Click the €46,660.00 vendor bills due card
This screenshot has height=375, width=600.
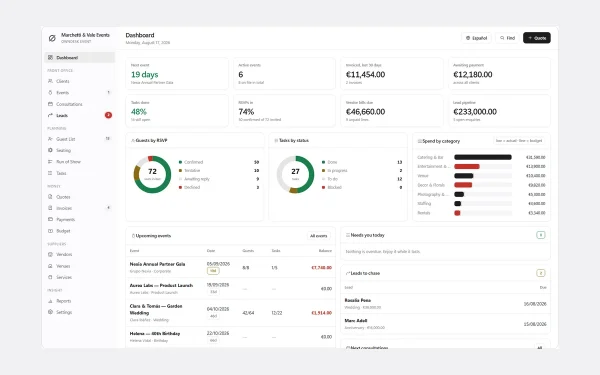[x=392, y=111]
